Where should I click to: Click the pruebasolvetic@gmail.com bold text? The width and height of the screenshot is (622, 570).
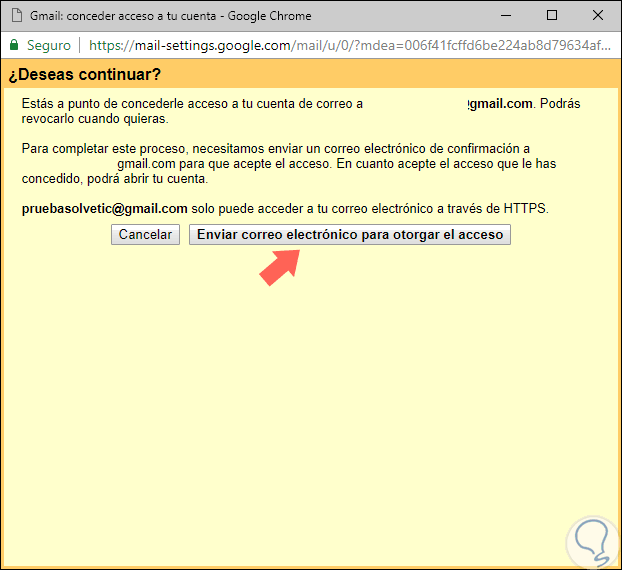click(x=104, y=209)
